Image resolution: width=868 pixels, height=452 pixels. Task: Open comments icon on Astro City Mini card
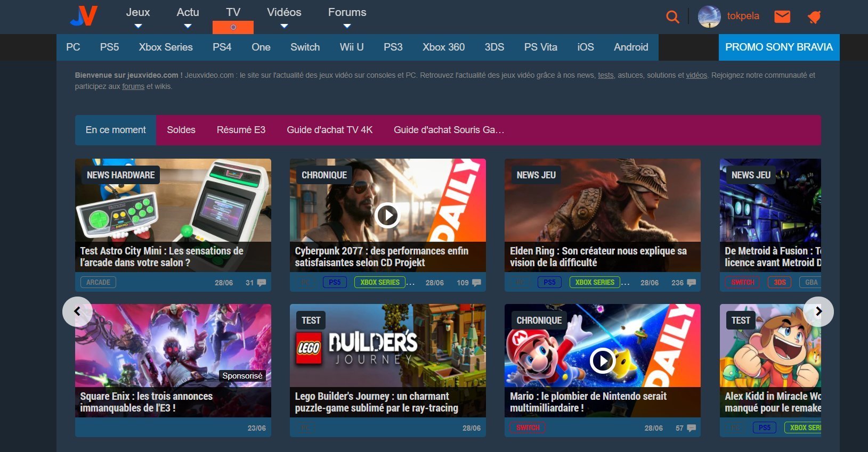pyautogui.click(x=262, y=283)
